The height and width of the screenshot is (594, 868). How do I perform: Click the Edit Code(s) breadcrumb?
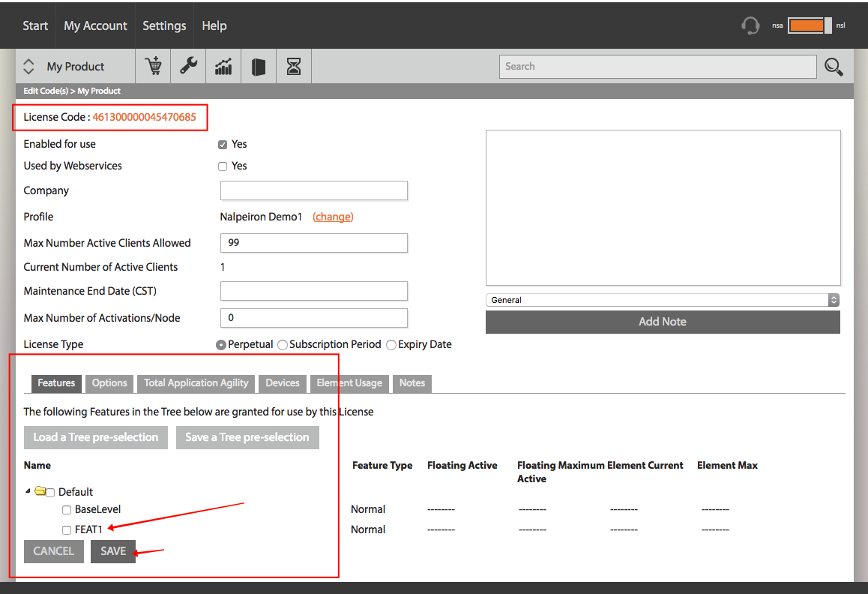[x=46, y=91]
